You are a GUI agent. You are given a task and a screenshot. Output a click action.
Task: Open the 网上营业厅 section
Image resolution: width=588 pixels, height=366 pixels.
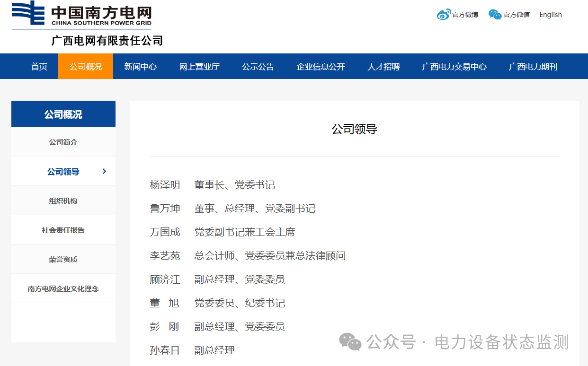[199, 66]
